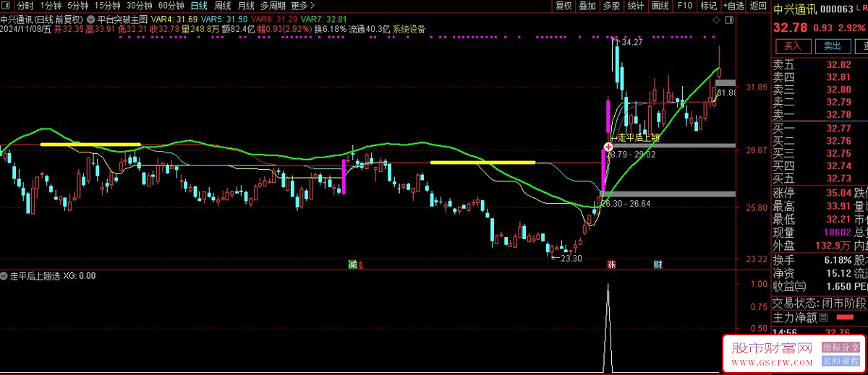Click the 34.27 high price label

[x=631, y=43]
